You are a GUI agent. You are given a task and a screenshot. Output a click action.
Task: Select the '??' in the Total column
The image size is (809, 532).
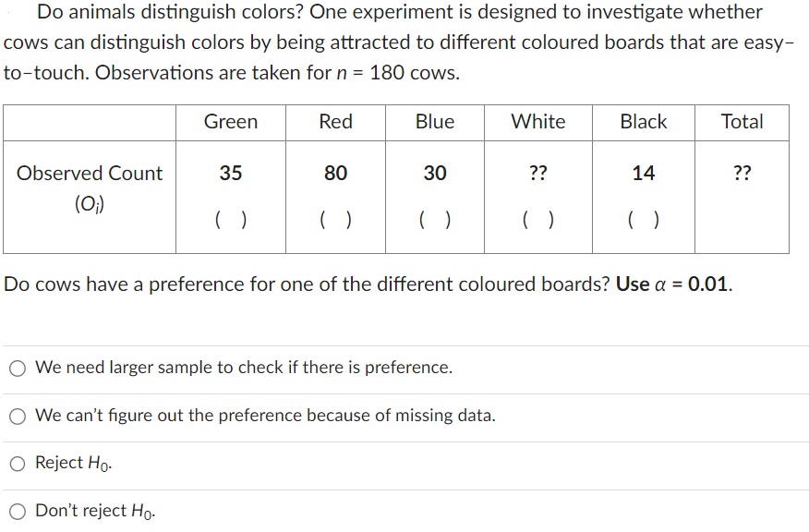click(743, 172)
